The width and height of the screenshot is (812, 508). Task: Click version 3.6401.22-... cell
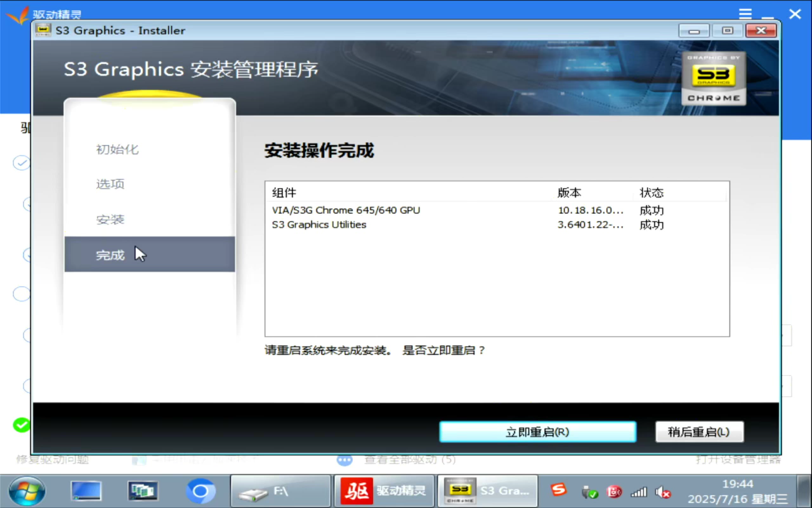[590, 225]
